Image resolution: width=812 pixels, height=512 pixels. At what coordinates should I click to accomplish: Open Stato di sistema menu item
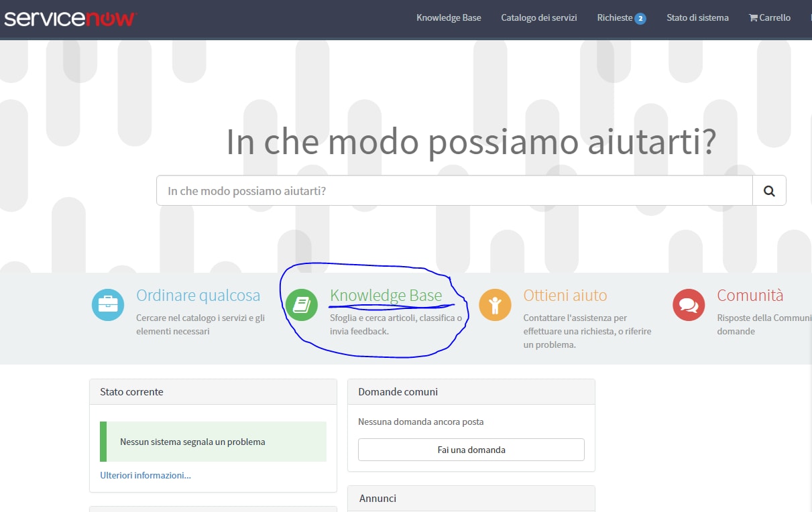pyautogui.click(x=697, y=17)
